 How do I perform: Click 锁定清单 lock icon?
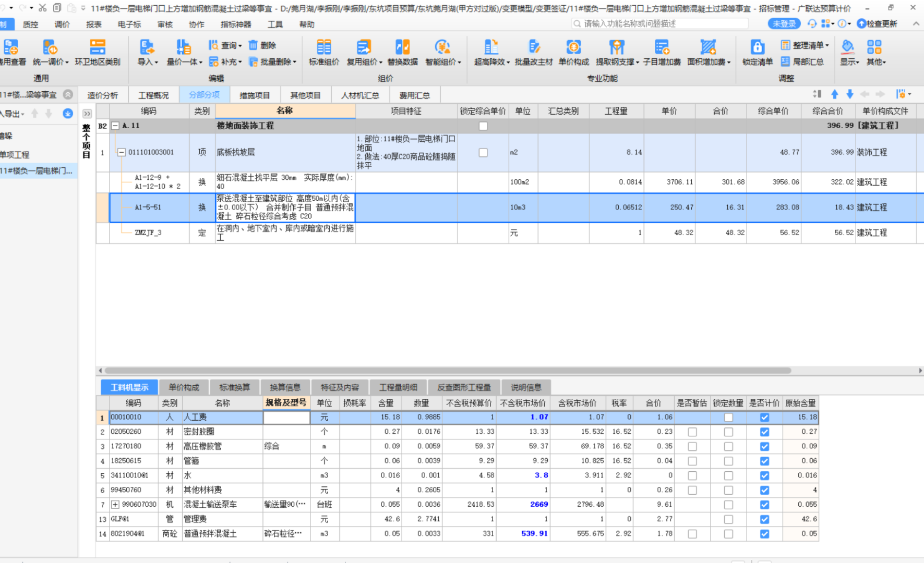coord(758,47)
